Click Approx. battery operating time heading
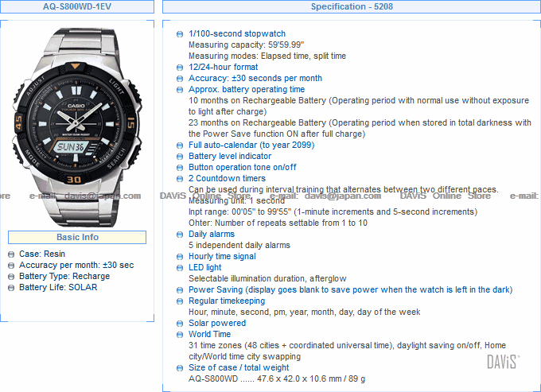Viewport: 541px width, 392px height. pyautogui.click(x=247, y=89)
